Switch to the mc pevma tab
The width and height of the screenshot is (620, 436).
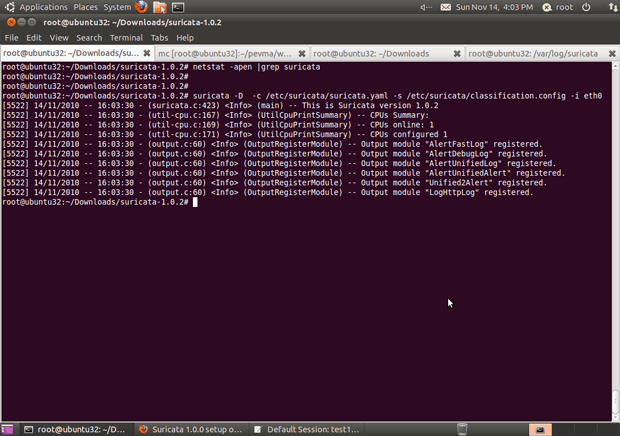click(x=225, y=53)
